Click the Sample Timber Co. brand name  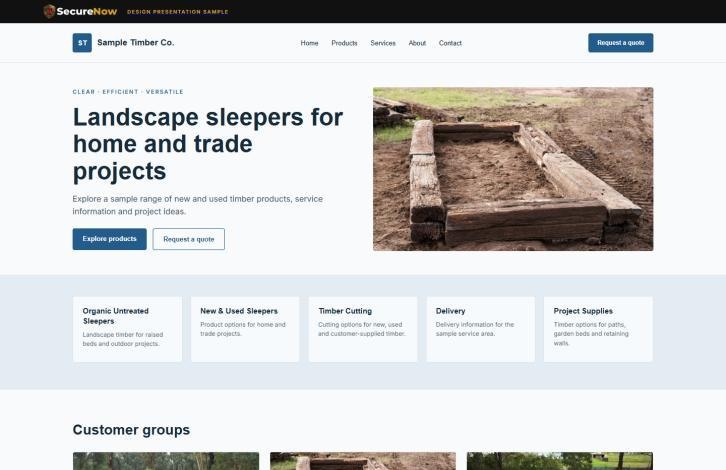tap(136, 43)
